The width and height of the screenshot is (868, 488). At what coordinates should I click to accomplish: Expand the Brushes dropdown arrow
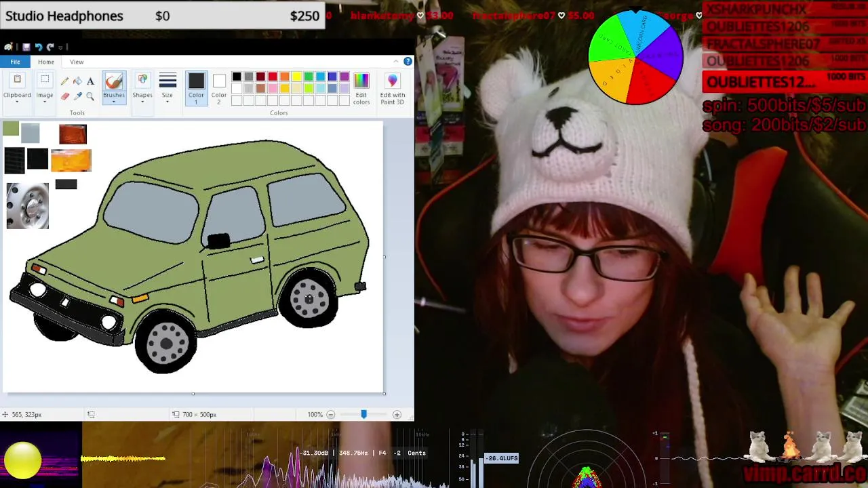pos(114,102)
